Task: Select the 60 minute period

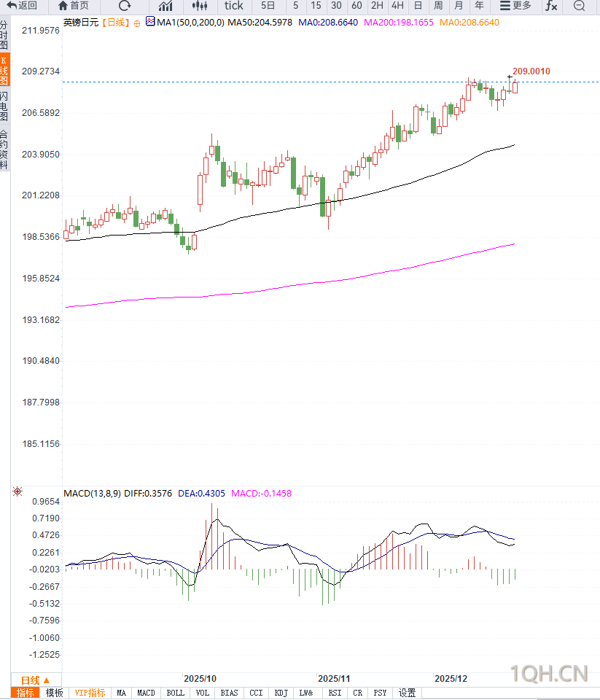Action: (357, 6)
